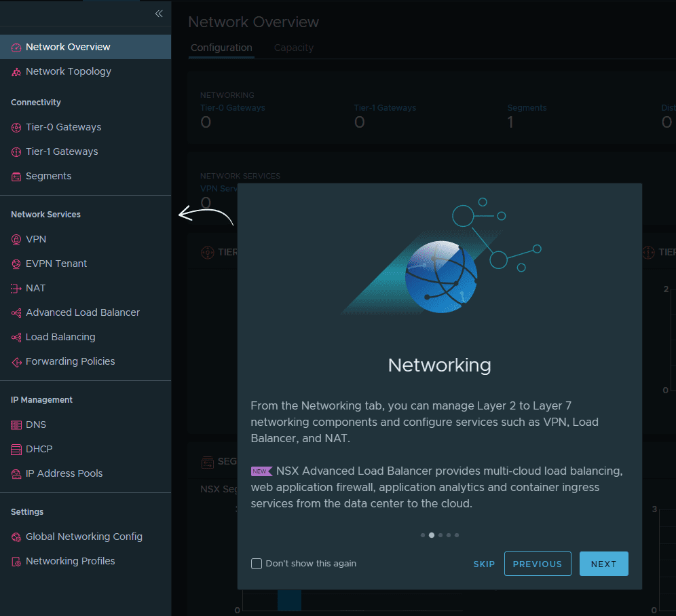Click the Forwarding Policies icon
Screen dimensions: 676x616
coord(16,362)
